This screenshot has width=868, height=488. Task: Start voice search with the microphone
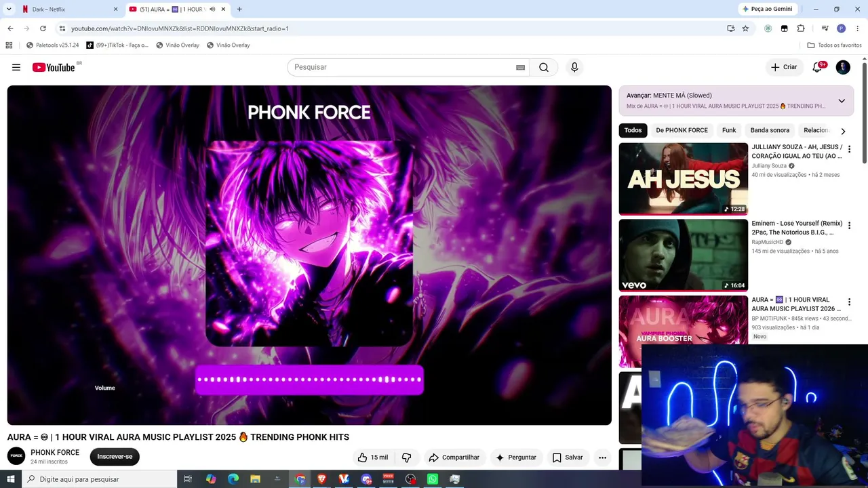(x=574, y=67)
